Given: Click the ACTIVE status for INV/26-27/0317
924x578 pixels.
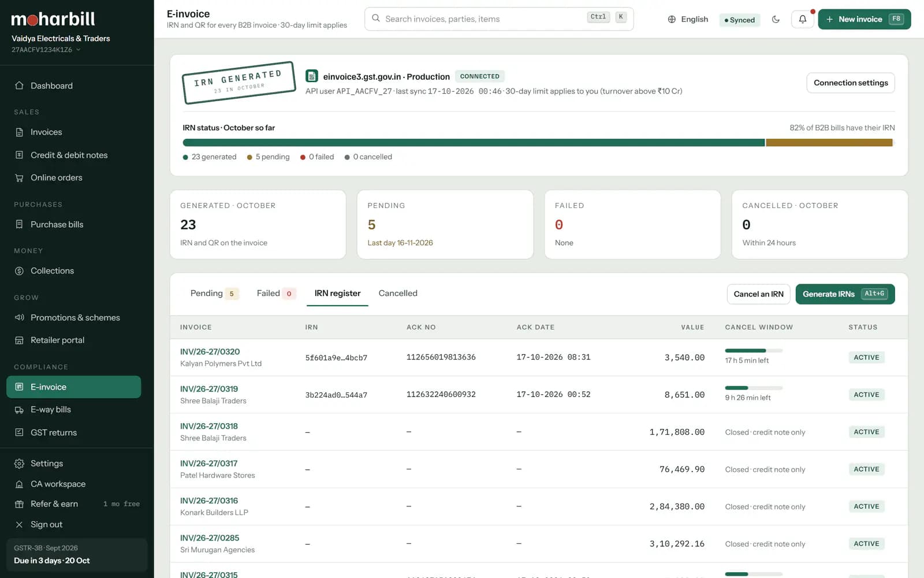Looking at the screenshot, I should coord(866,469).
